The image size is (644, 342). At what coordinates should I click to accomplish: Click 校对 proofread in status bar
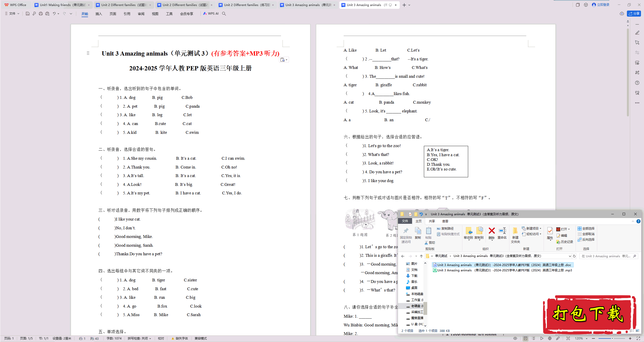tap(161, 338)
